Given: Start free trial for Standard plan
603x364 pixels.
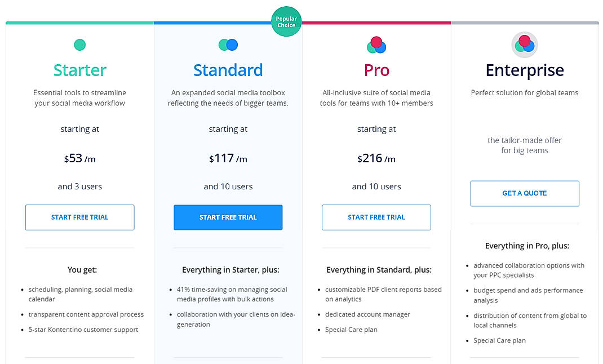Looking at the screenshot, I should click(228, 217).
